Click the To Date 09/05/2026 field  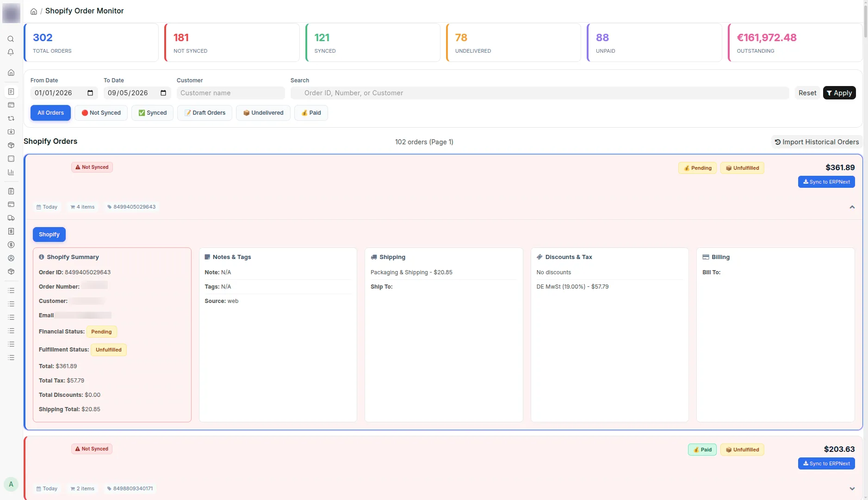pyautogui.click(x=137, y=93)
